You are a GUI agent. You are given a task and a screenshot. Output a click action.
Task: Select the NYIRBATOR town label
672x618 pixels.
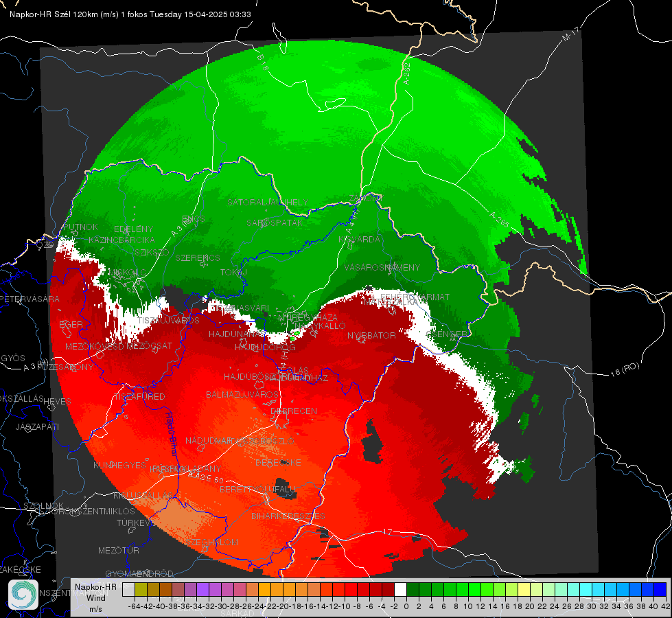click(371, 335)
